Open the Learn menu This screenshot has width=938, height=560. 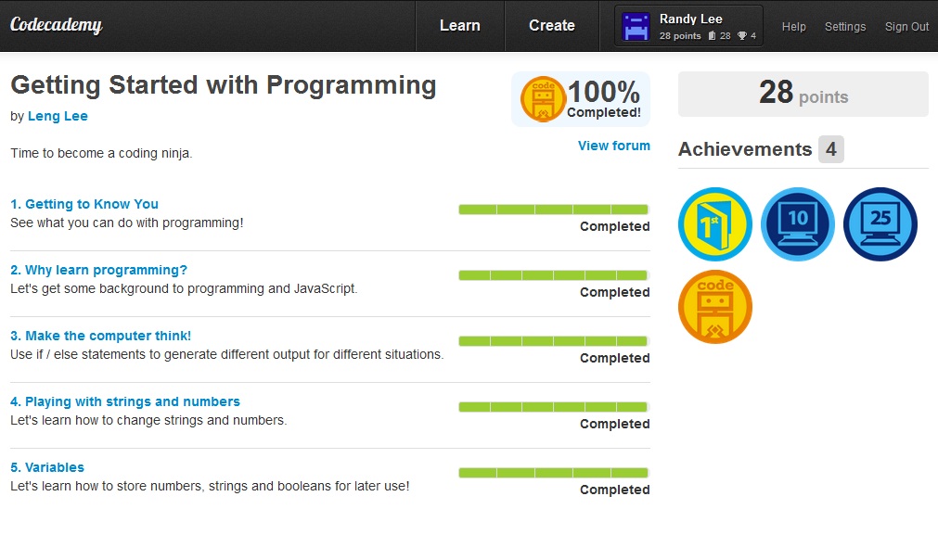(459, 26)
